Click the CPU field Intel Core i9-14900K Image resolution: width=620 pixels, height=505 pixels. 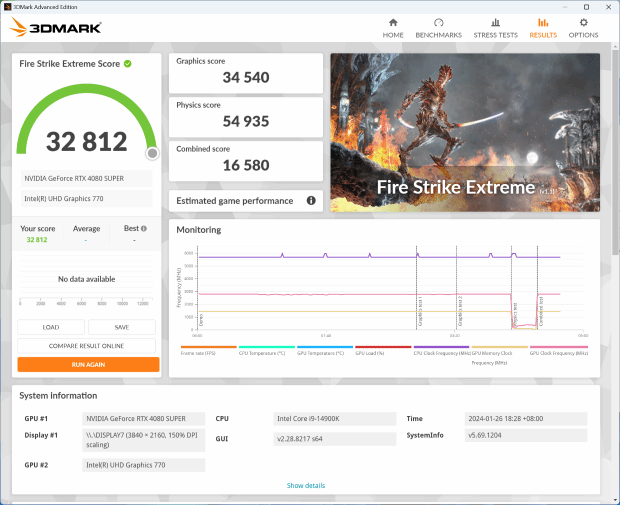point(335,418)
